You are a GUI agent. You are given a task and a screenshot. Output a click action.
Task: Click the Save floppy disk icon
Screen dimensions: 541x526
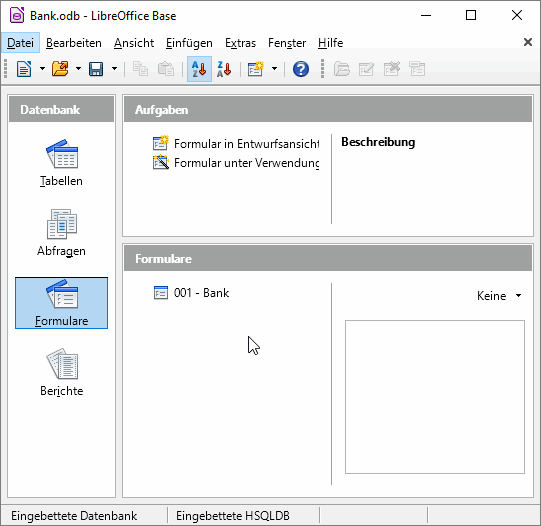(96, 69)
